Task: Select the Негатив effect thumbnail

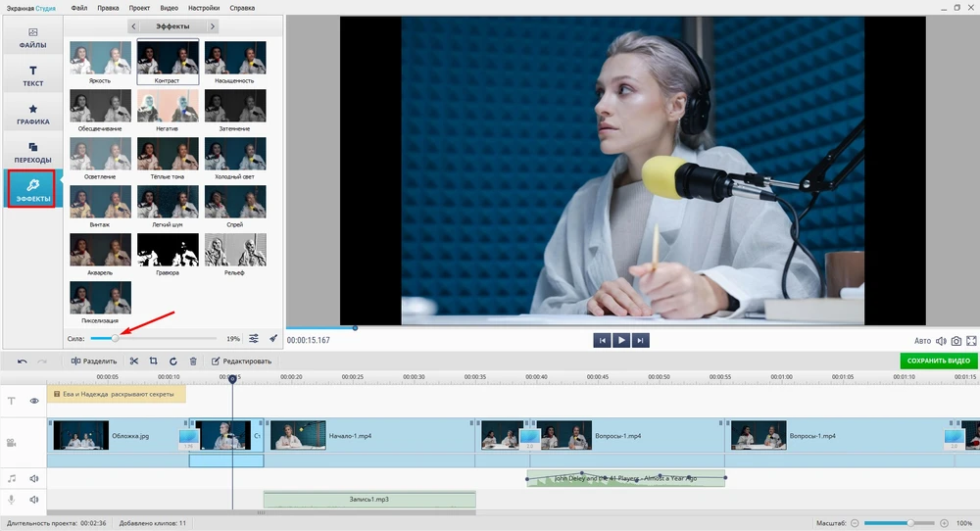Action: coord(169,107)
